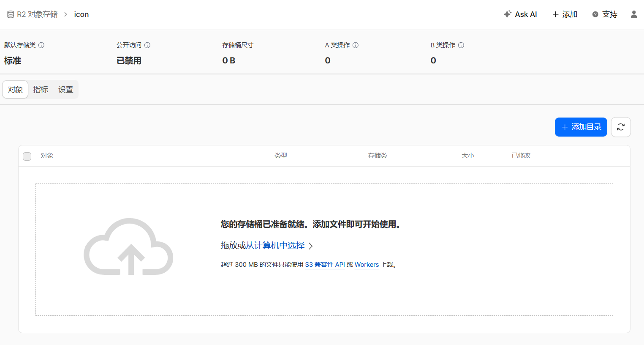
Task: Click the 已禁用 public access value
Action: coord(129,60)
